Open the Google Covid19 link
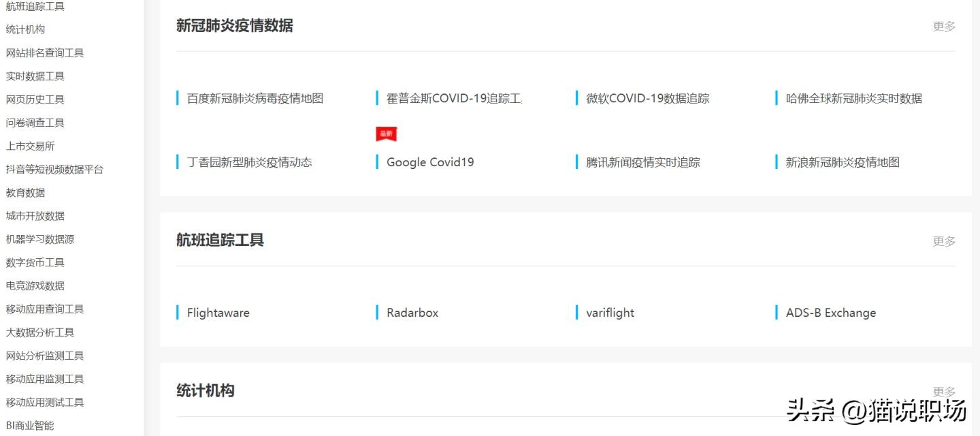Image resolution: width=980 pixels, height=436 pixels. pyautogui.click(x=429, y=161)
